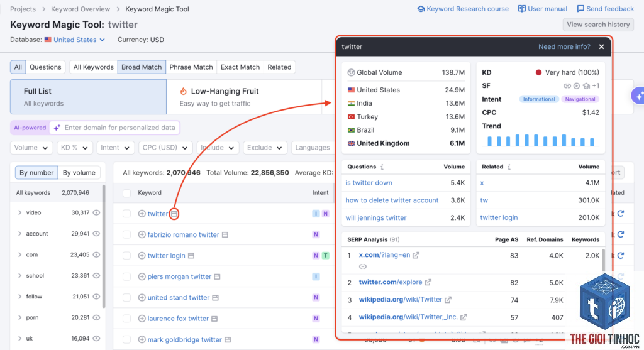Open SERP preview icon for laurence fox twitter
Image resolution: width=644 pixels, height=350 pixels.
(x=214, y=319)
